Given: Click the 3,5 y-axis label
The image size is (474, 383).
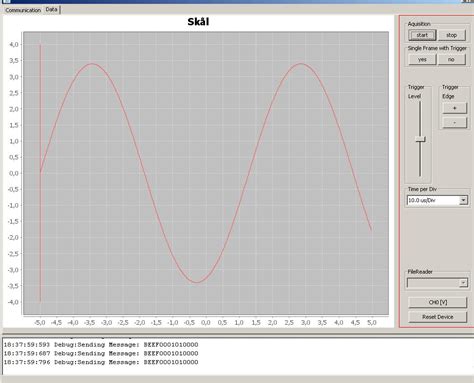Looking at the screenshot, I should [14, 61].
